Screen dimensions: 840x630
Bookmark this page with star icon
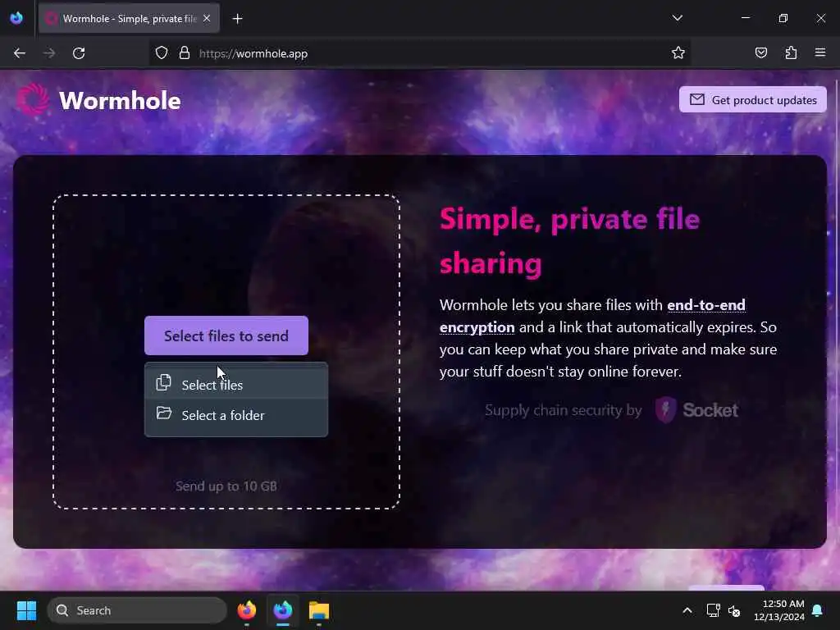tap(678, 53)
